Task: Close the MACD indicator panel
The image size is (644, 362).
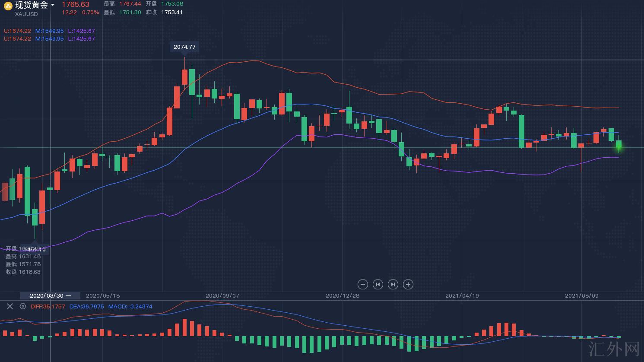Action: pyautogui.click(x=10, y=306)
